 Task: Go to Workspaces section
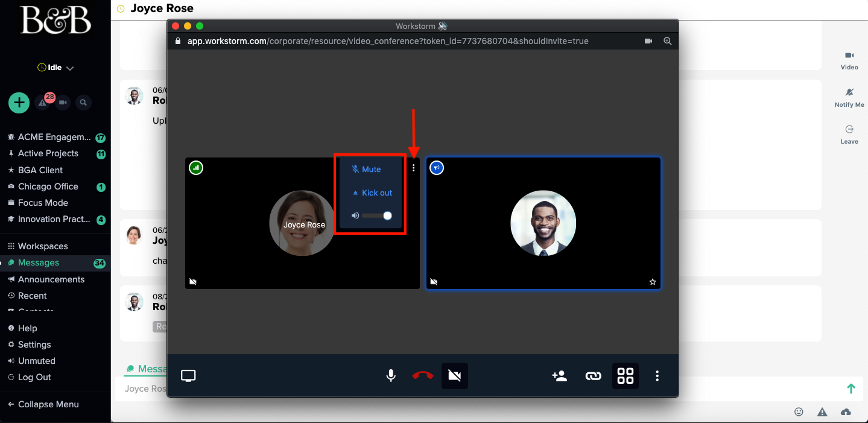43,246
